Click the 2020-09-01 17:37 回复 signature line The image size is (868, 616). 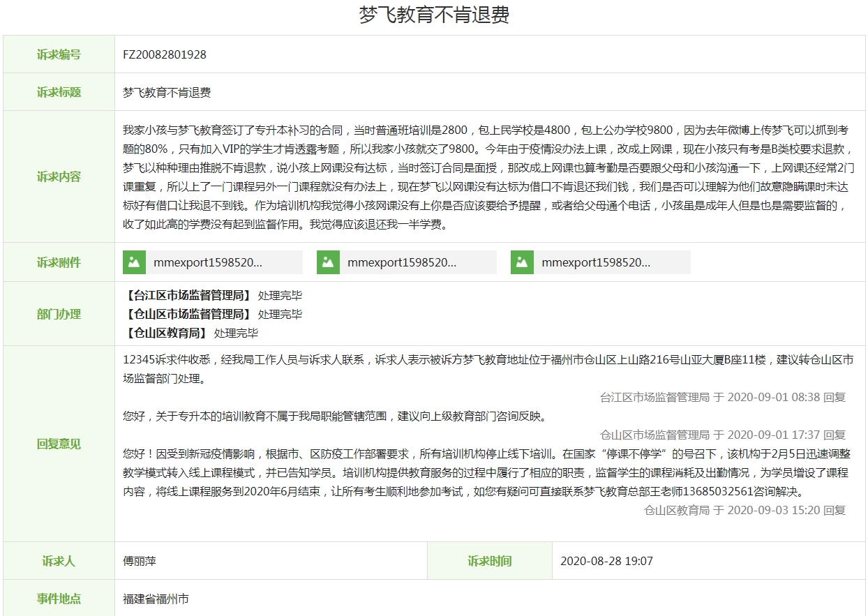click(x=723, y=435)
